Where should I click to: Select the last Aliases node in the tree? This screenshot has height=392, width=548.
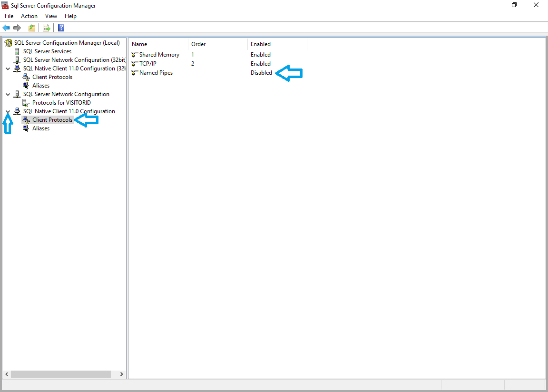click(x=41, y=128)
